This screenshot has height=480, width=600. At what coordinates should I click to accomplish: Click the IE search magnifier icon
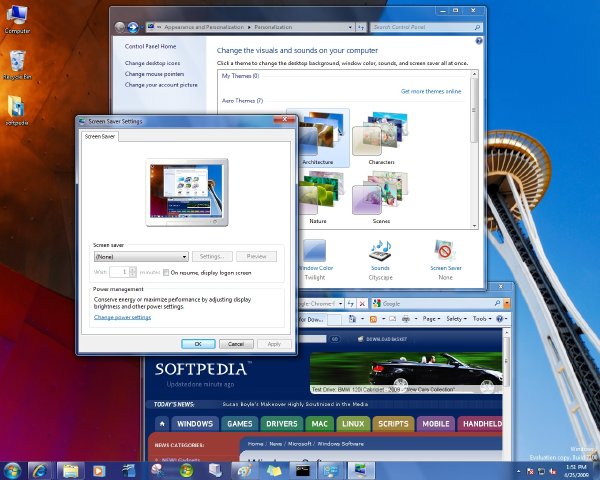(x=497, y=304)
